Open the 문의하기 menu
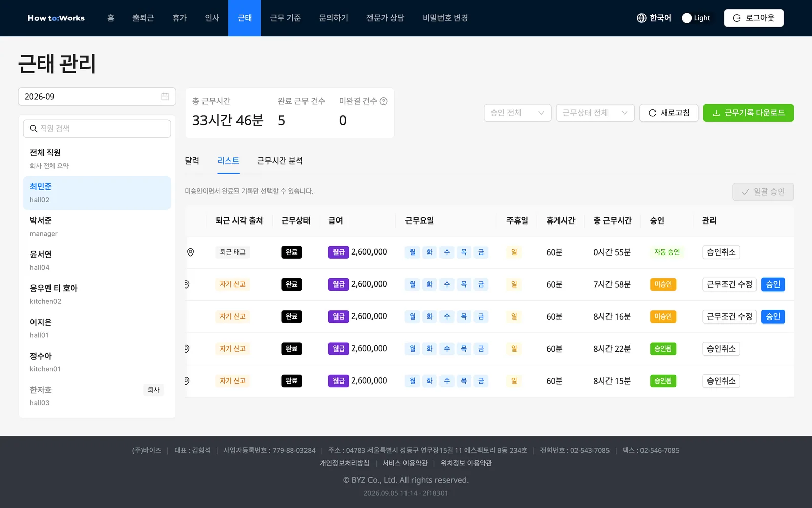 [x=333, y=18]
